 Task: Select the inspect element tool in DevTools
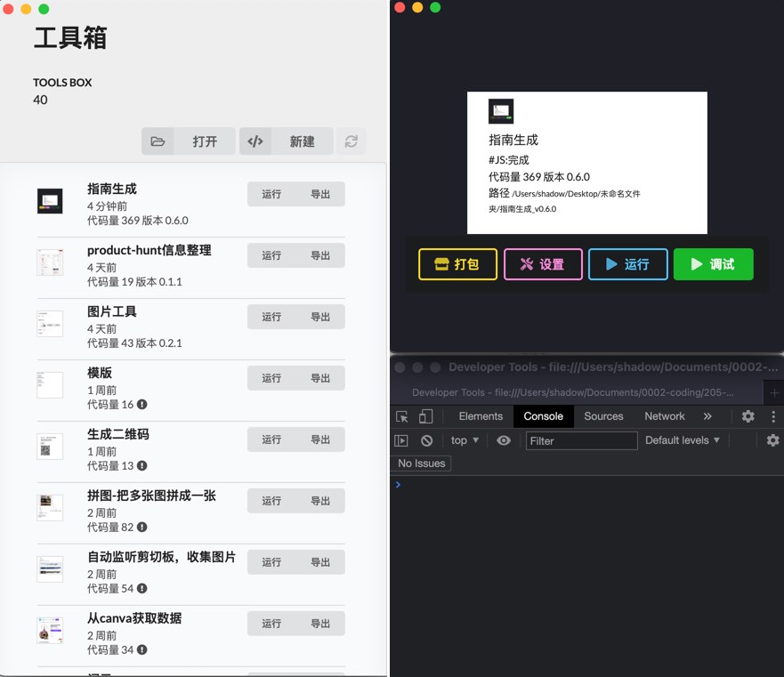coord(402,415)
